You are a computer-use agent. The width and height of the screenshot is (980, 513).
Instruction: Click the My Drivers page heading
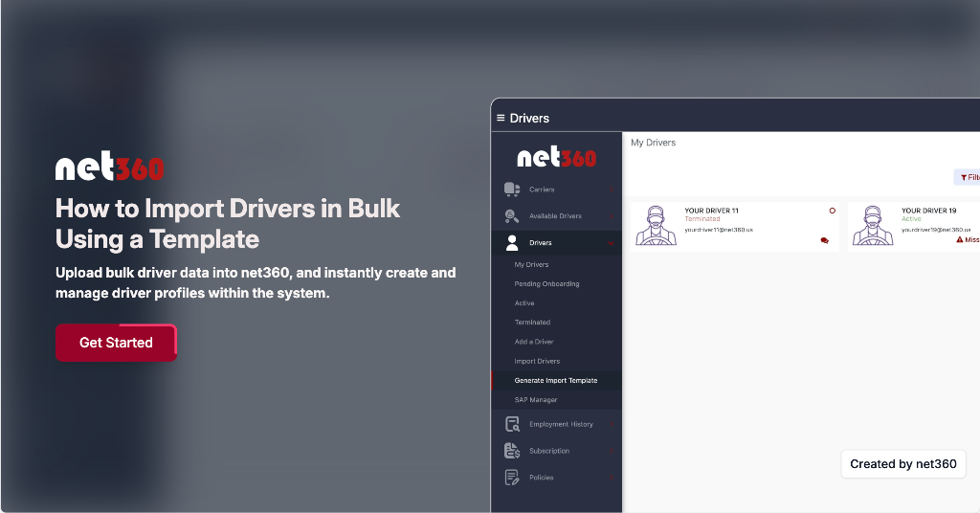[x=653, y=143]
